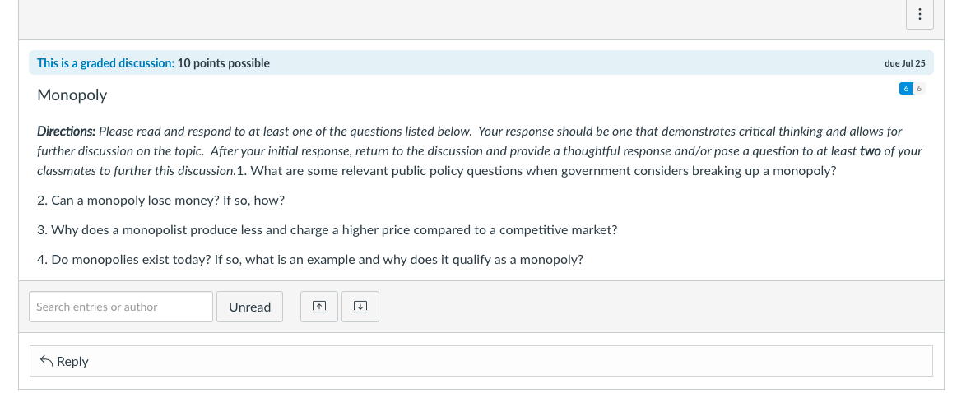Image resolution: width=980 pixels, height=393 pixels.
Task: Toggle the Unread filter button
Action: [249, 307]
